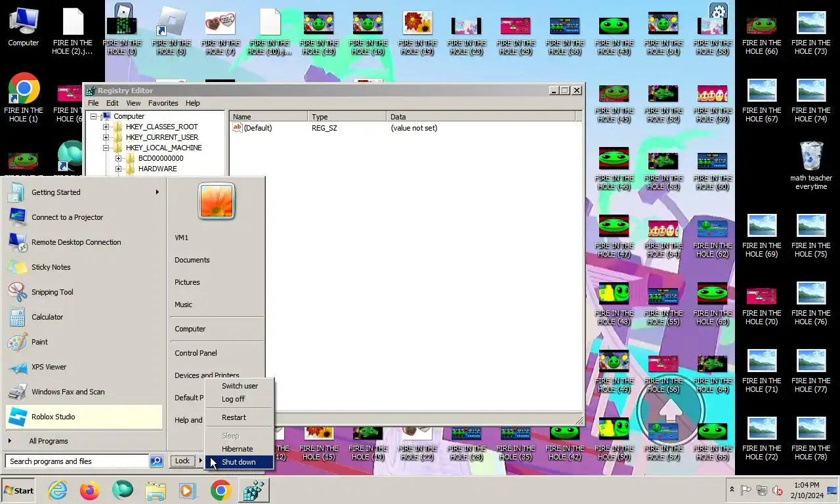Open Paint from Start menu

tap(83, 342)
